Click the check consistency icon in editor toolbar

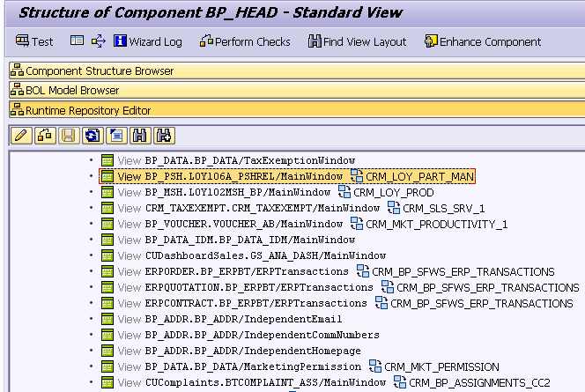45,136
